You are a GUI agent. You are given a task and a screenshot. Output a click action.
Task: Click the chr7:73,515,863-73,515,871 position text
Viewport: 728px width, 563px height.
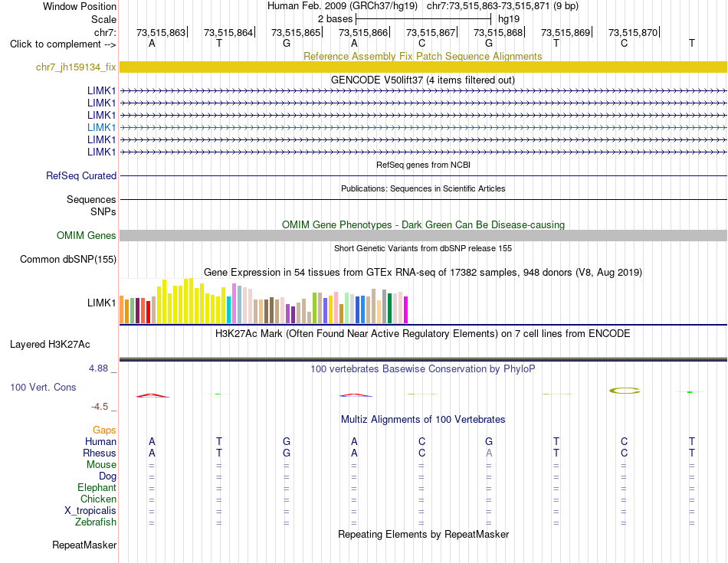point(488,6)
